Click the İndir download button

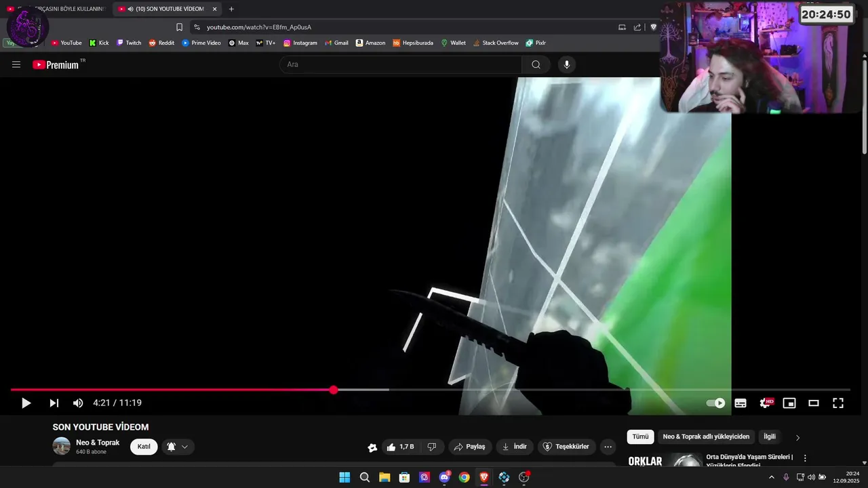point(515,447)
